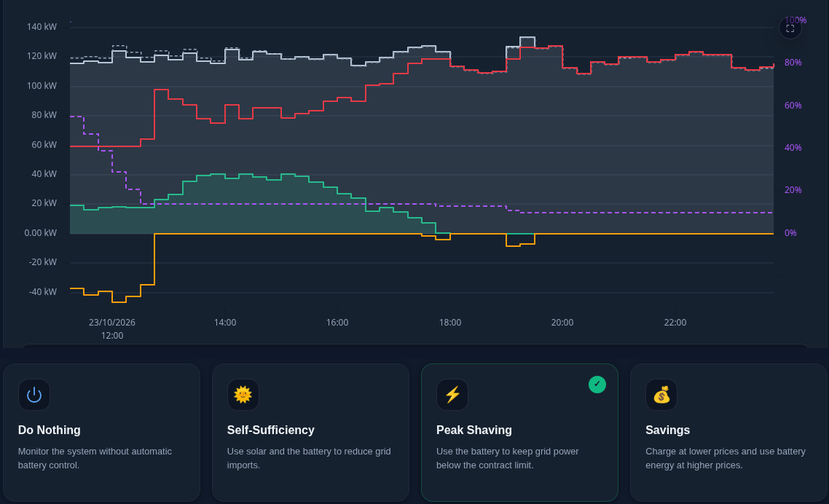
Task: Click the 23/10/2026 12:00 time label
Action: 112,329
